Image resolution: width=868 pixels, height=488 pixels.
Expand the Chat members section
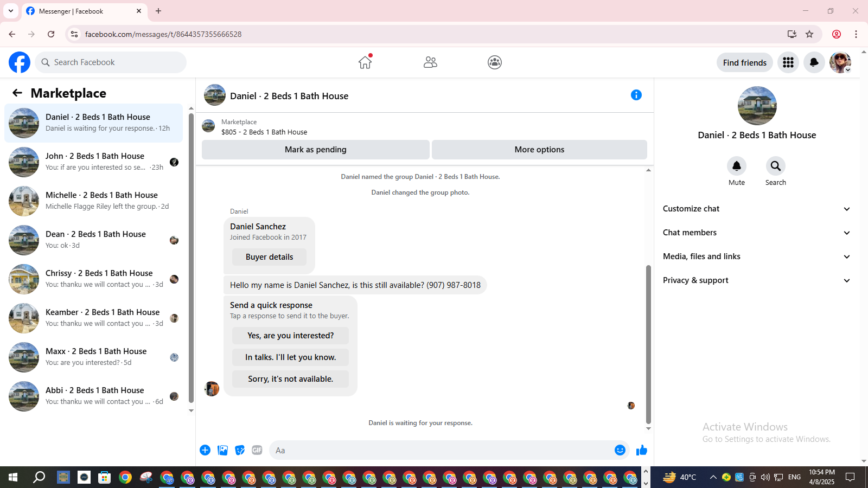click(756, 233)
